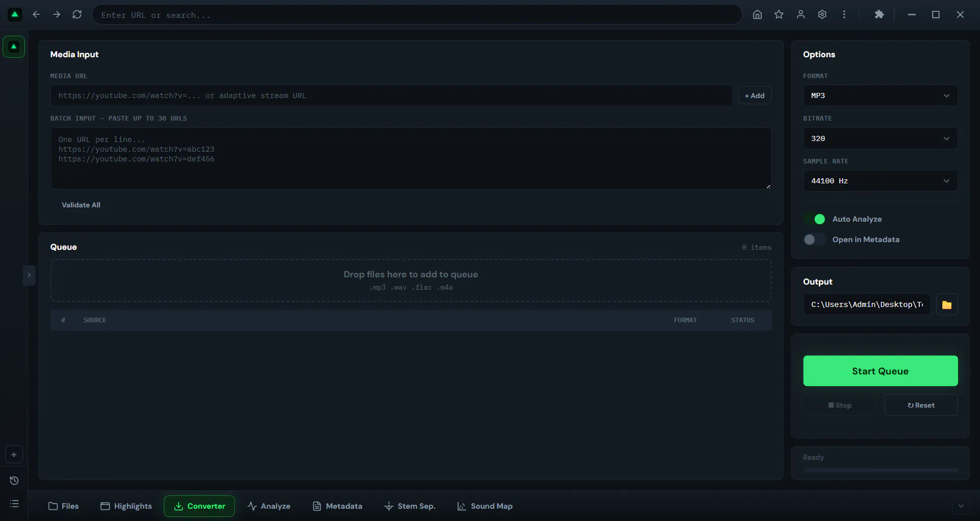The width and height of the screenshot is (980, 521).
Task: Open the list icon at sidebar bottom
Action: click(14, 504)
